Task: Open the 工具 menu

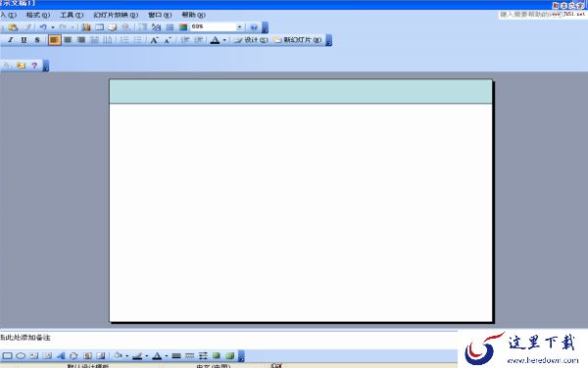Action: 72,15
